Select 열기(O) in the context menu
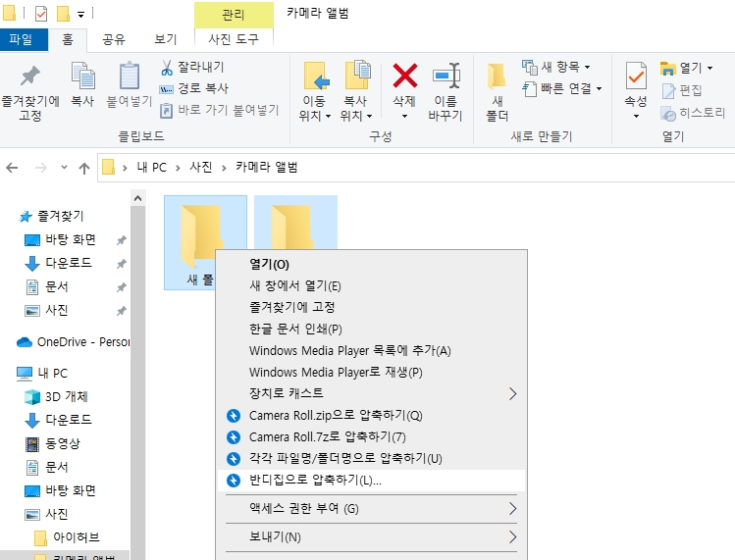 tap(371, 264)
